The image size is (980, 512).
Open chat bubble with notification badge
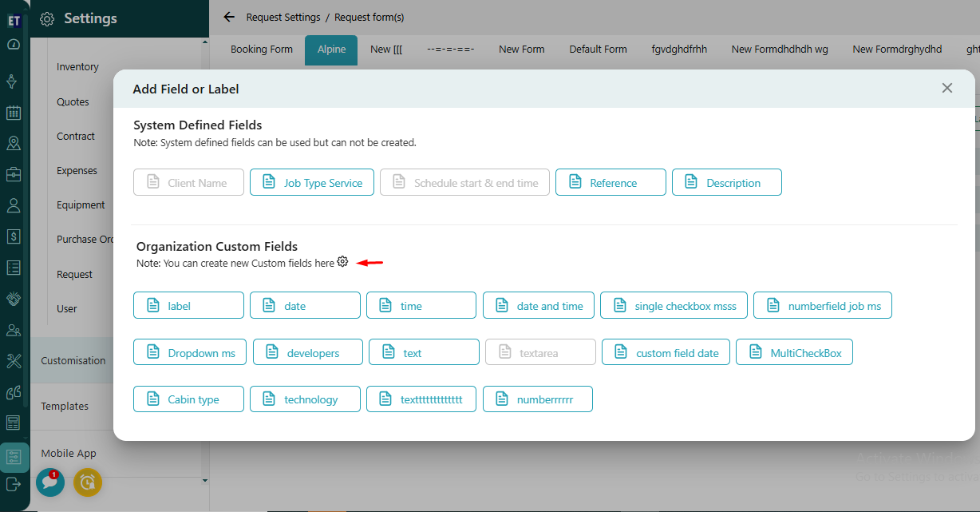[50, 482]
